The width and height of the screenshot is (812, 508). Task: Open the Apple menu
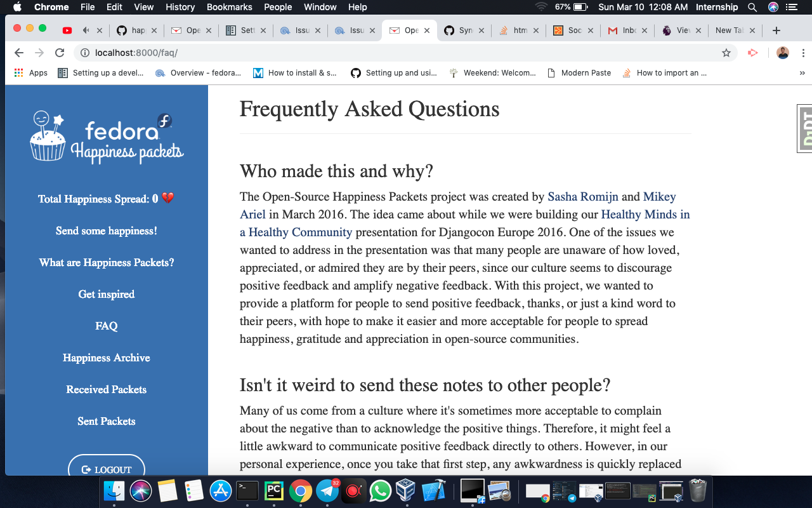[17, 7]
